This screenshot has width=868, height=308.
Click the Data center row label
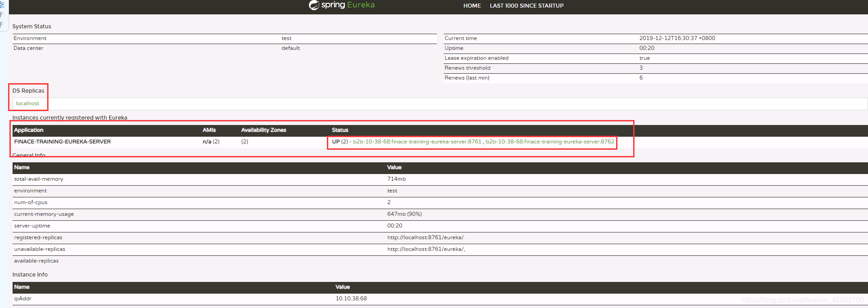[x=28, y=48]
